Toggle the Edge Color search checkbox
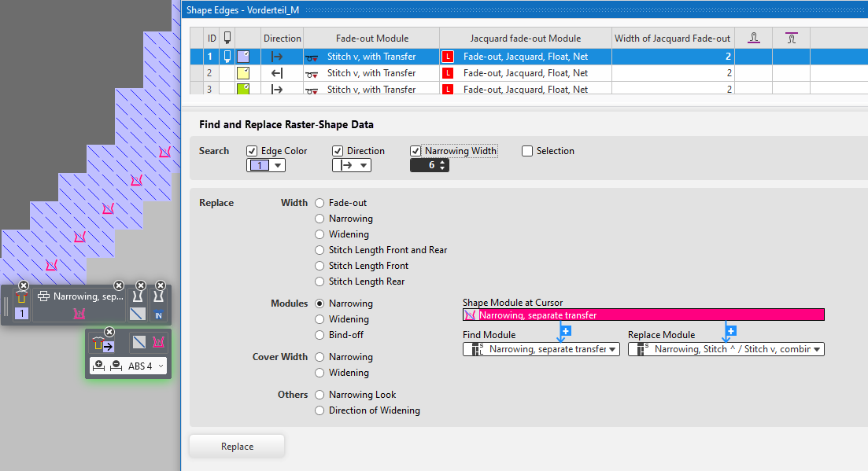The image size is (868, 471). tap(253, 151)
